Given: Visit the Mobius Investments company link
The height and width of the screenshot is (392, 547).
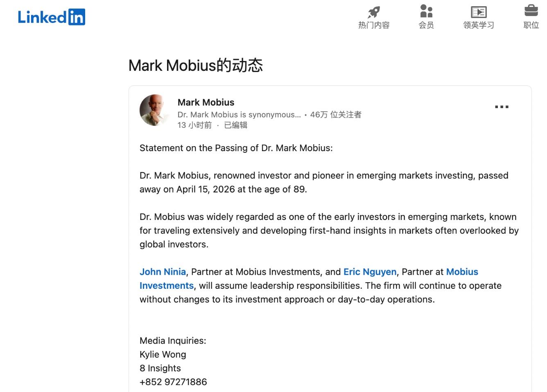Looking at the screenshot, I should point(462,272).
